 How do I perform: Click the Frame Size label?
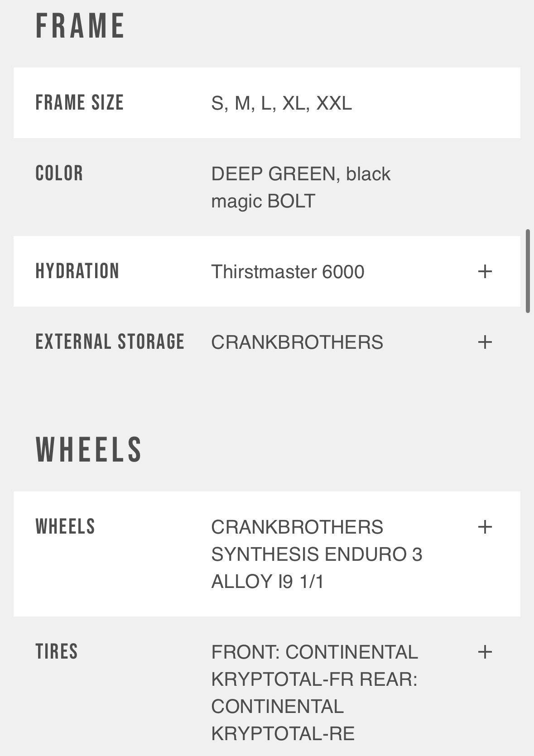[80, 103]
